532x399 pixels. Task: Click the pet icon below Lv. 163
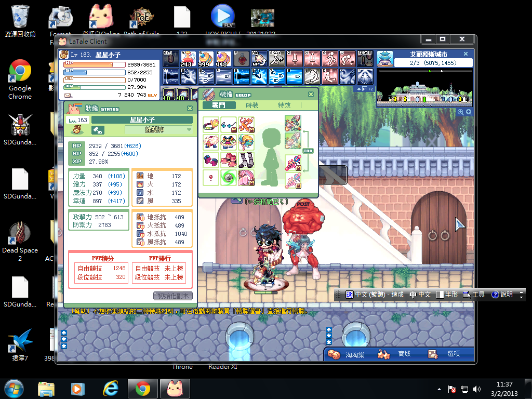77,129
